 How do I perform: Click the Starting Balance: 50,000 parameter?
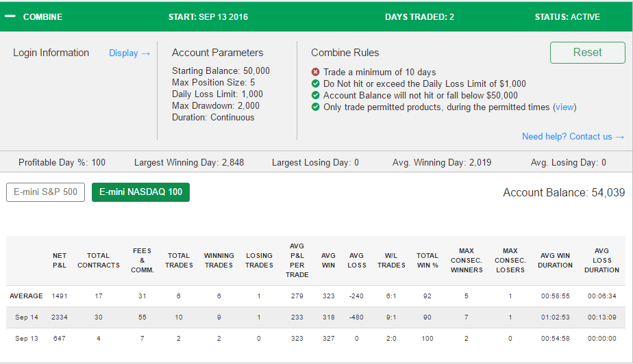tap(221, 70)
